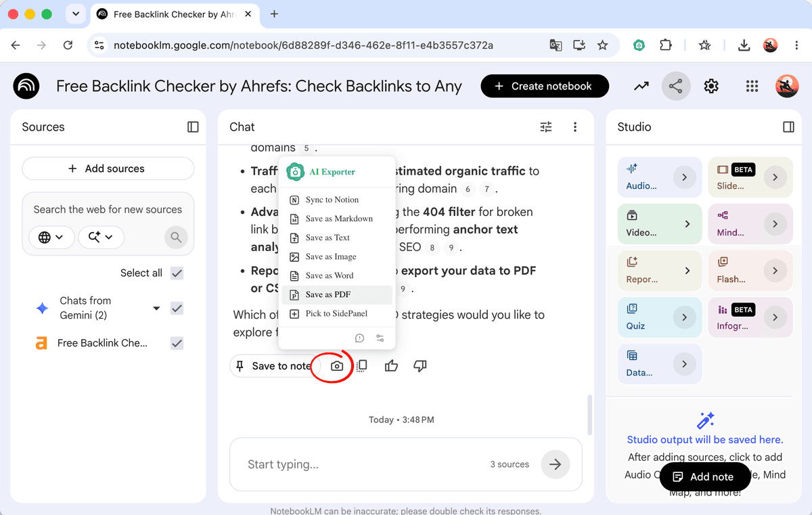Image resolution: width=812 pixels, height=515 pixels.
Task: Click the translate page icon
Action: (x=556, y=45)
